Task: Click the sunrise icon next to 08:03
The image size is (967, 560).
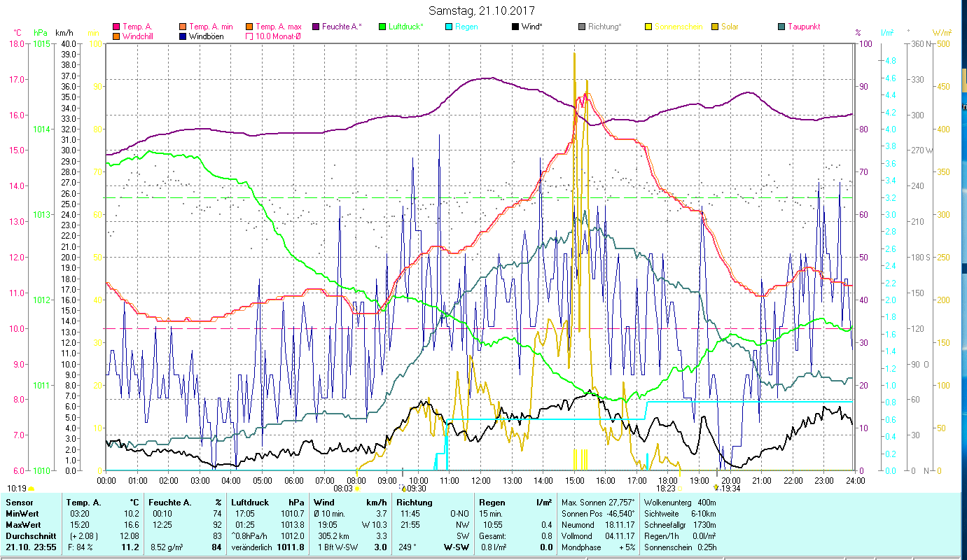Action: 357,489
